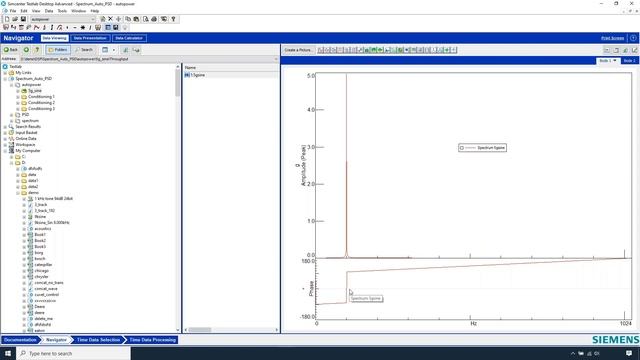
Task: Switch to the Data Presentation tab
Action: pyautogui.click(x=90, y=38)
